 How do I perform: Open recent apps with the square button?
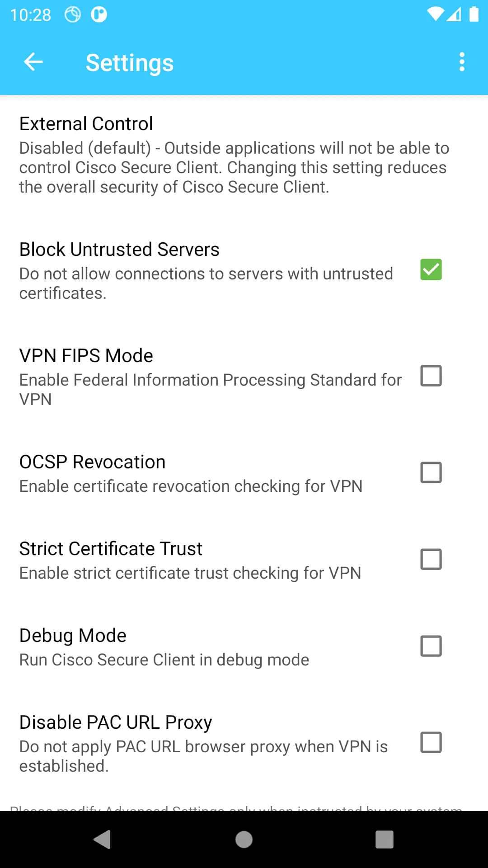384,840
